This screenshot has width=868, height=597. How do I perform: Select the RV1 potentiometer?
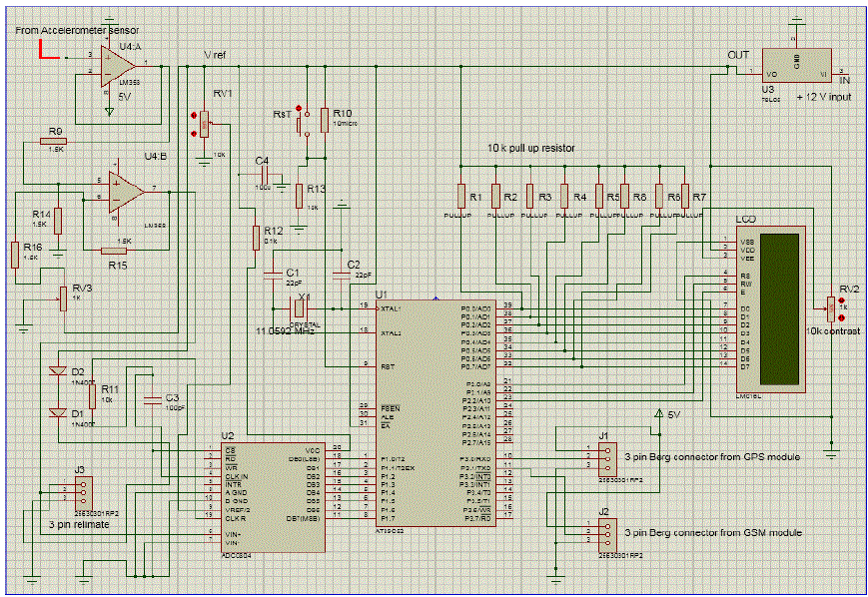pos(204,123)
